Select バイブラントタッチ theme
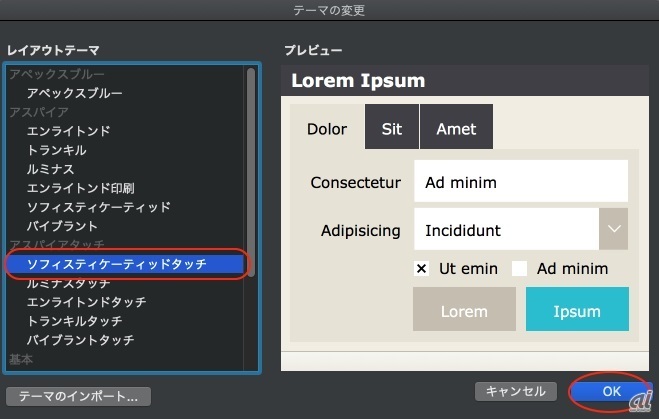Image resolution: width=659 pixels, height=419 pixels. [x=81, y=340]
